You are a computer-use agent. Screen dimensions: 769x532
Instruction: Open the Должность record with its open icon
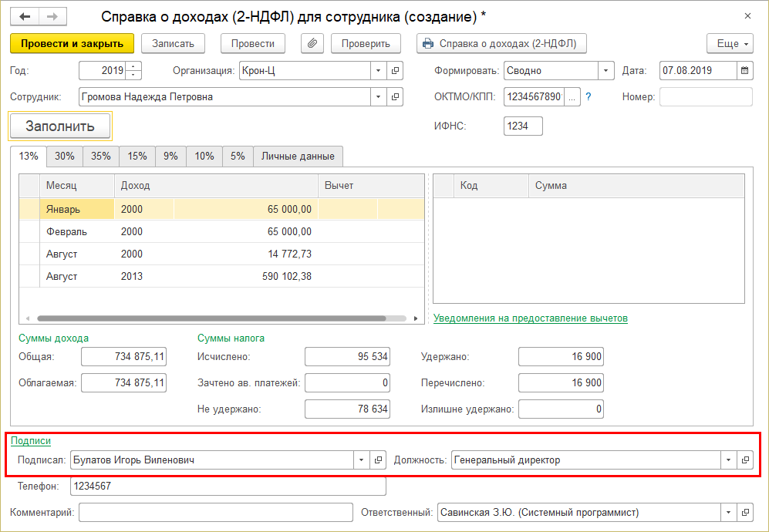click(x=745, y=460)
